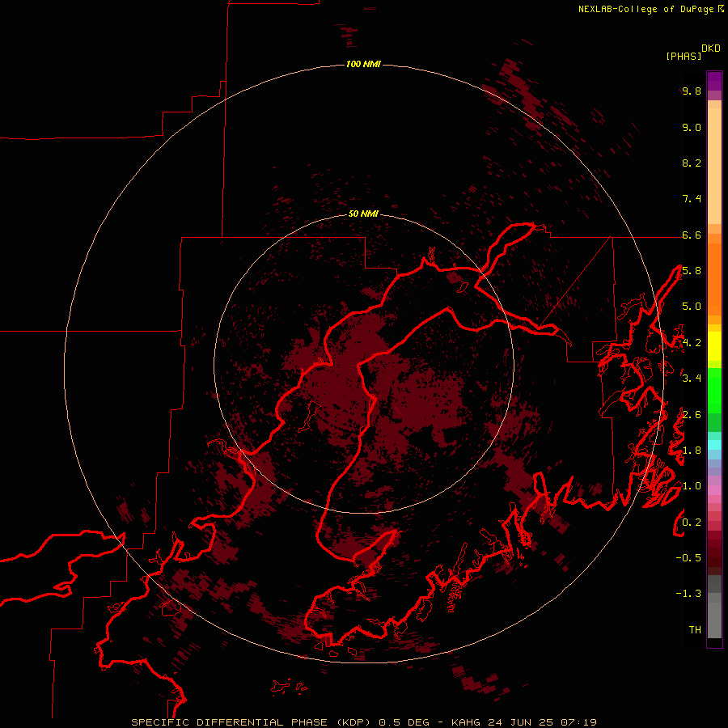Pick the bright green segment of the color bar
Screen dimensions: 728x728
coord(714,391)
